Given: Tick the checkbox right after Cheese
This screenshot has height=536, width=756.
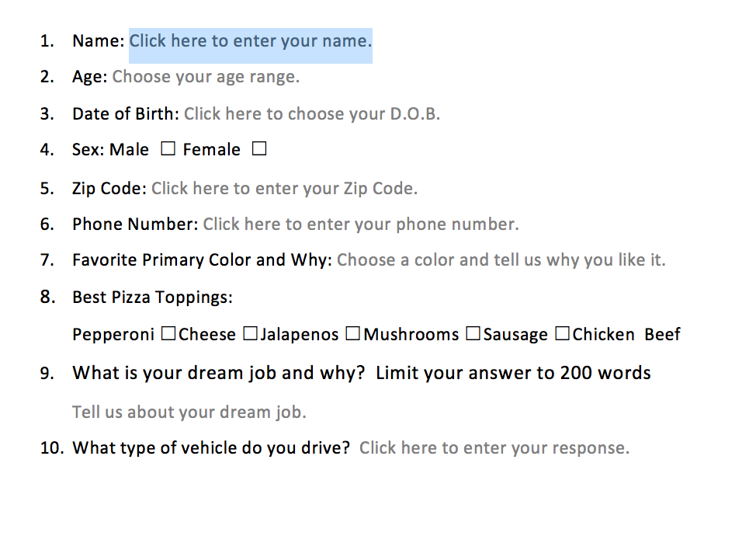Looking at the screenshot, I should click(250, 333).
